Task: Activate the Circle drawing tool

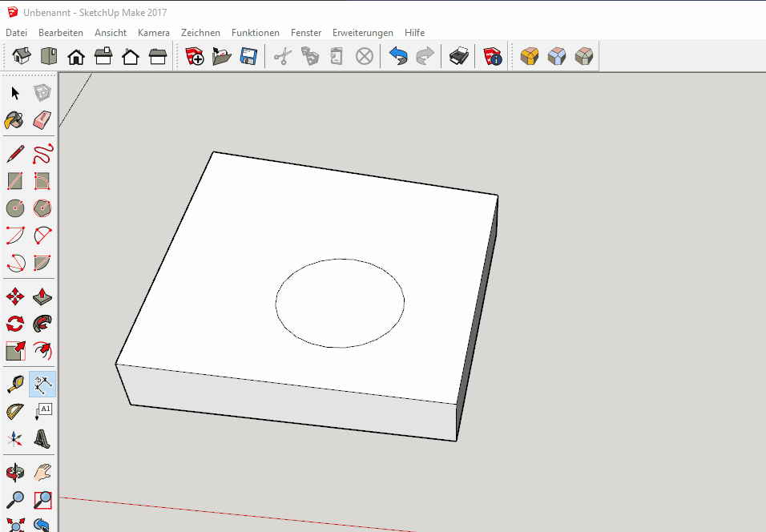Action: [x=14, y=208]
